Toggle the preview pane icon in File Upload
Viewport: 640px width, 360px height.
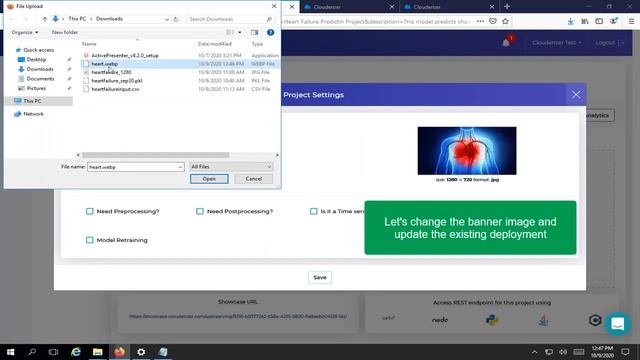click(x=255, y=32)
